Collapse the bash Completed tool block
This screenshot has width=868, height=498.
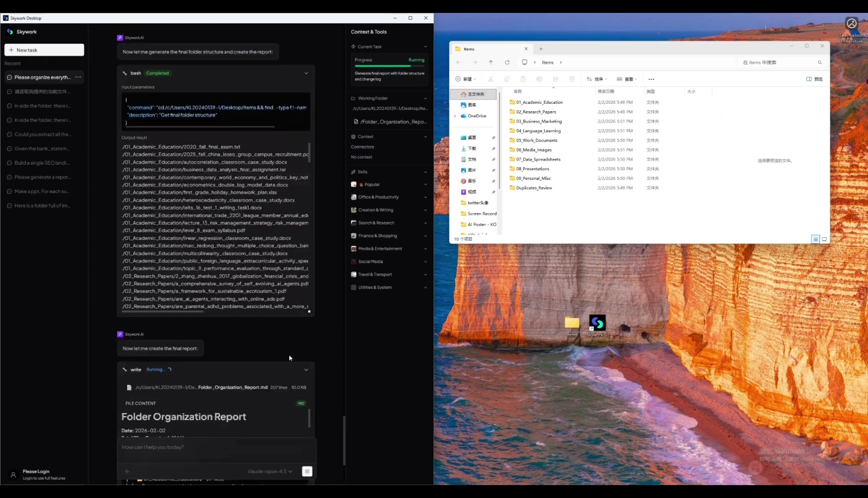click(x=306, y=73)
